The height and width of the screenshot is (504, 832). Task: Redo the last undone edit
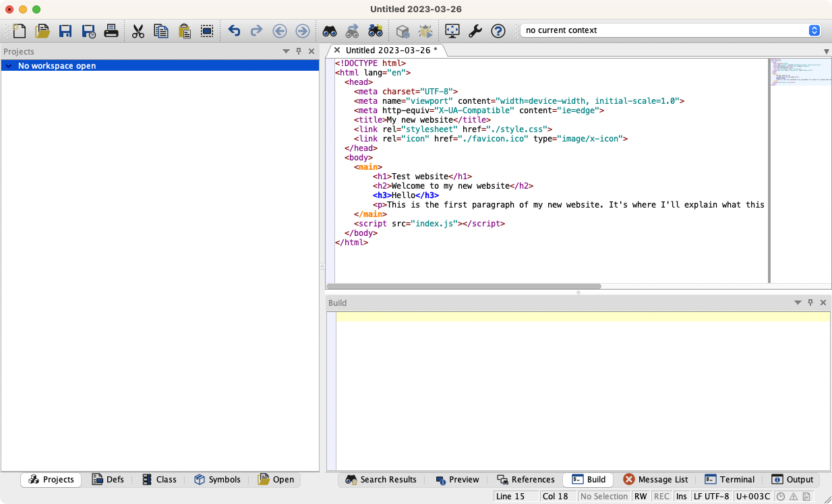point(257,30)
